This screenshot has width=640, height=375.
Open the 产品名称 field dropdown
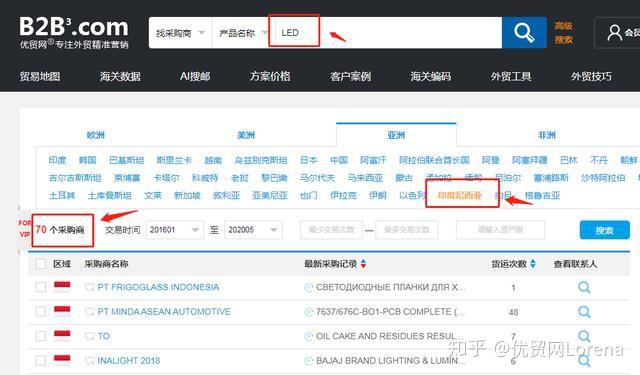242,33
